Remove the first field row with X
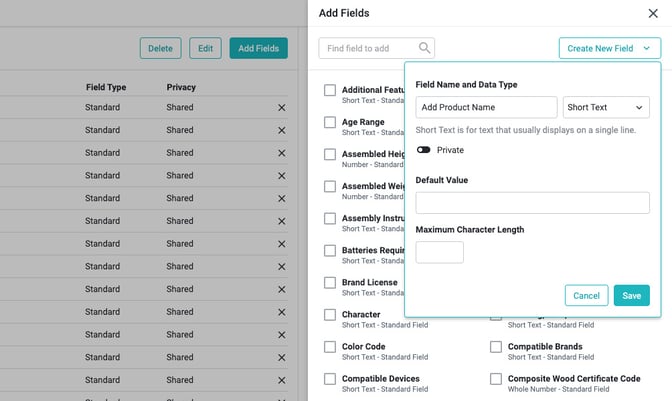Screen dimensions: 672x401 coord(281,107)
